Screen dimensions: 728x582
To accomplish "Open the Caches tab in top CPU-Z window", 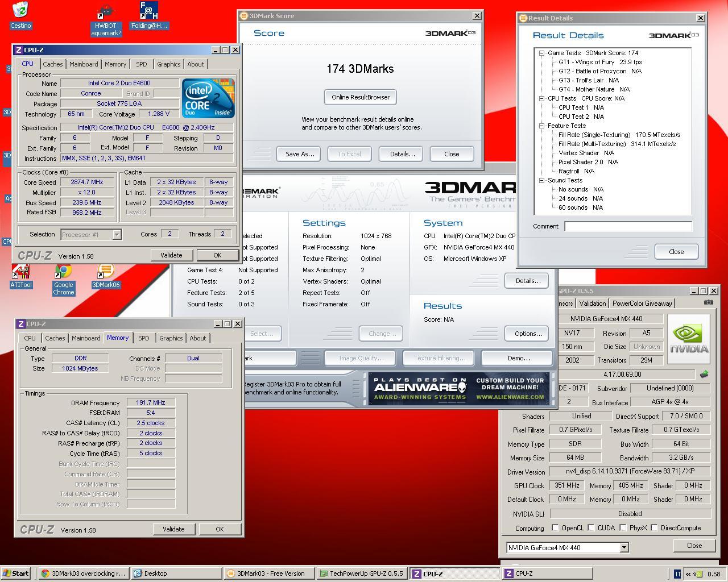I will [53, 64].
